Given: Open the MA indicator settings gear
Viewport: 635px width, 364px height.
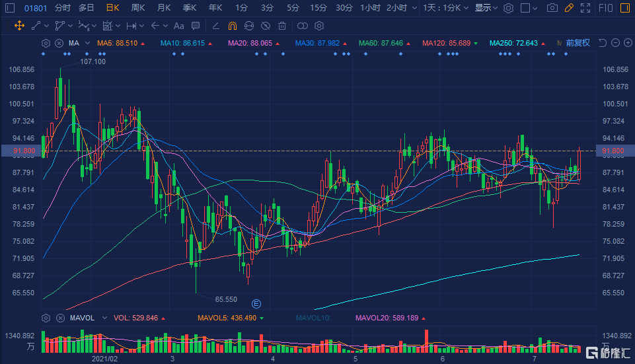Looking at the screenshot, I should point(46,43).
